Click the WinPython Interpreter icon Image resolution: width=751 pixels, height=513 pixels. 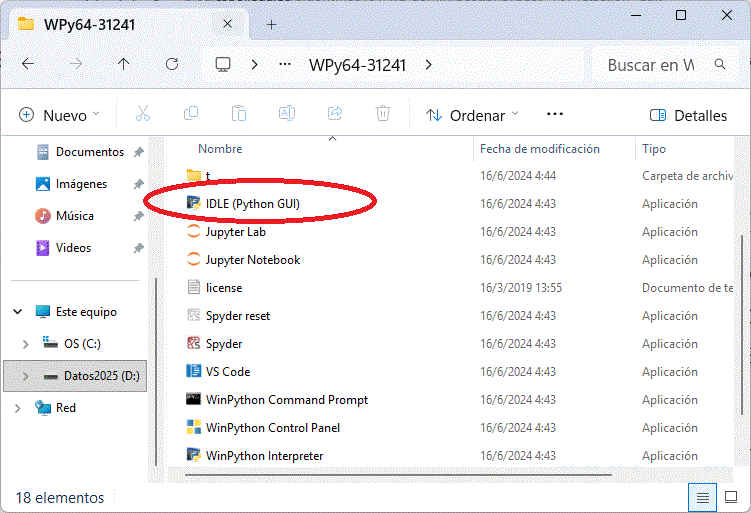tap(193, 455)
